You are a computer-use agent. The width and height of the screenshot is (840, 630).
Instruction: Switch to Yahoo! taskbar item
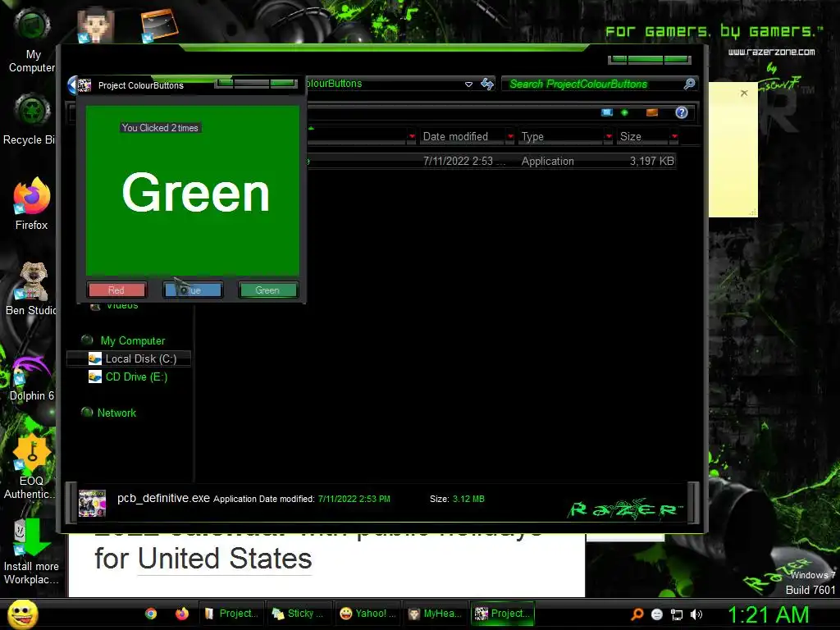[x=367, y=614]
